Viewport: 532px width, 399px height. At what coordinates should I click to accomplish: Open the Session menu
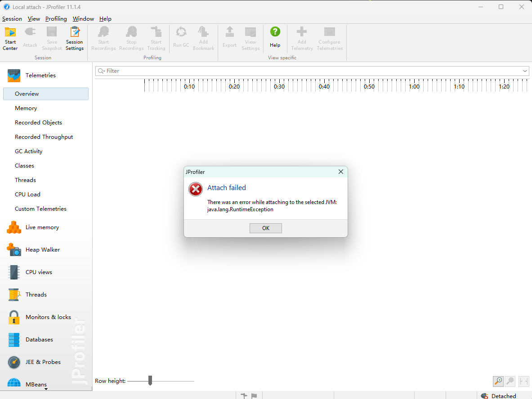[12, 18]
